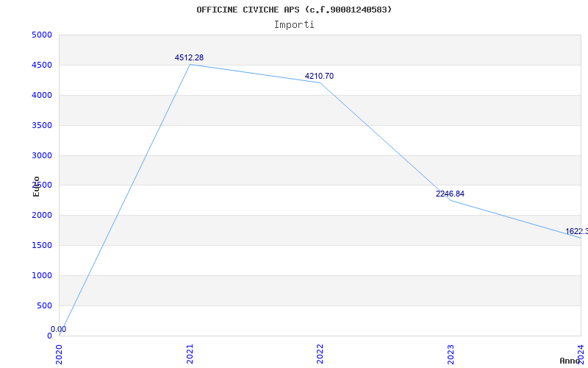Viewport: 588px width, 368px height.
Task: Click the chart title OFFICINE CIVICHE APS
Action: coord(294,10)
